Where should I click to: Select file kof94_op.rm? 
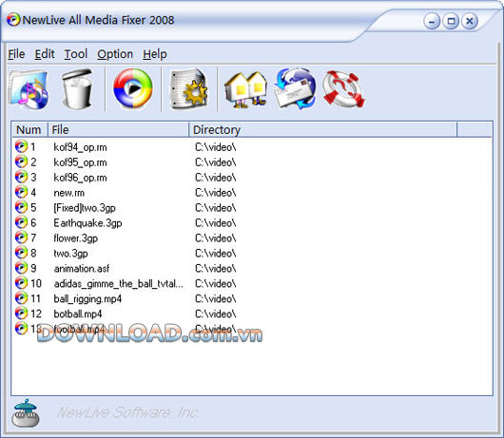click(81, 147)
